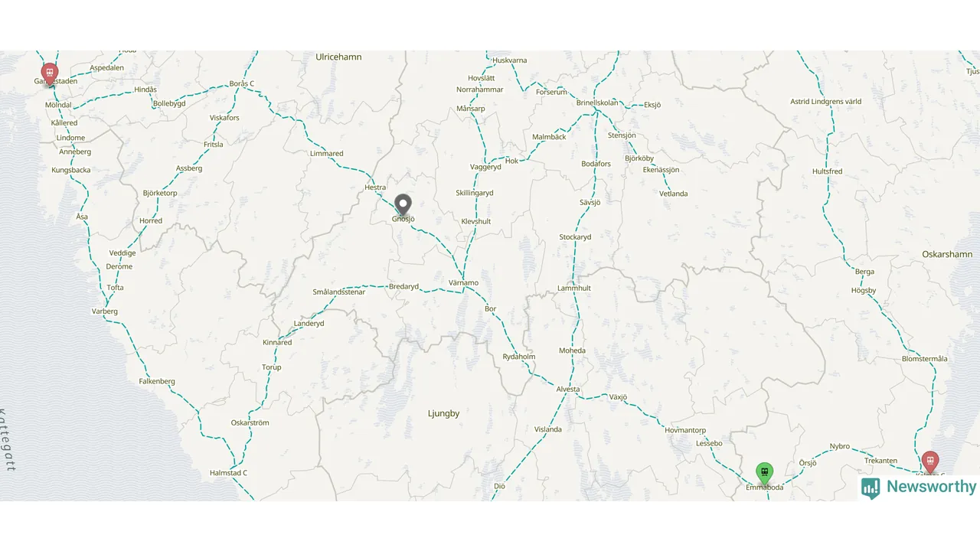
Task: Click the gray location pin at Gnosjö
Action: tap(403, 205)
